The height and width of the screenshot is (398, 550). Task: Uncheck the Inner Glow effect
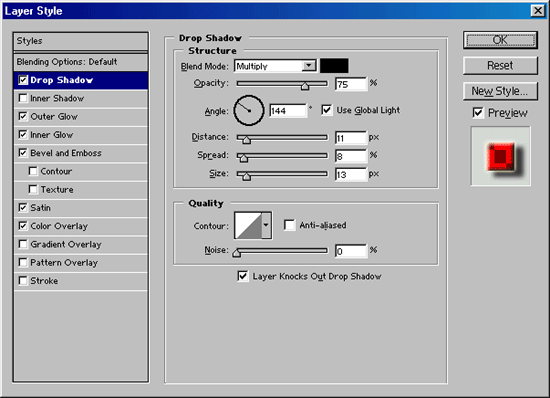click(23, 135)
